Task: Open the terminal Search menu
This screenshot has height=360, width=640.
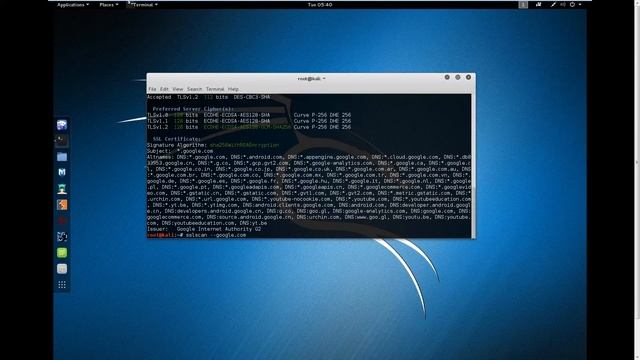Action: pos(194,89)
